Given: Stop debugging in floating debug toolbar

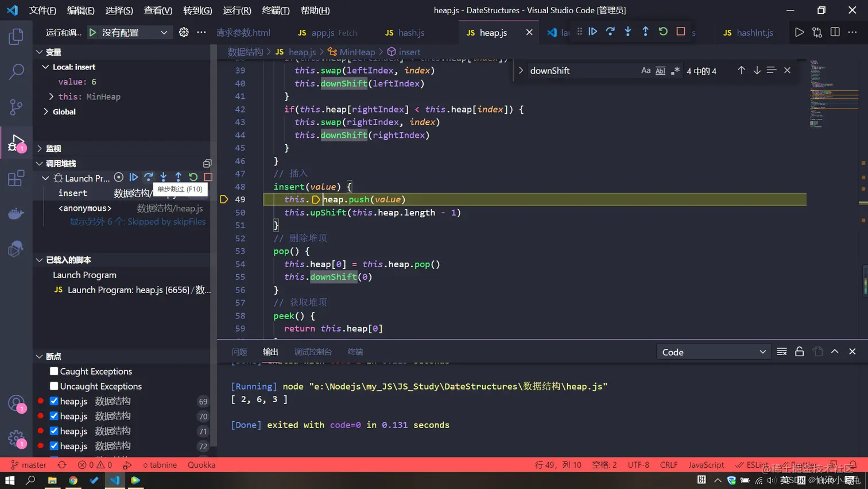Looking at the screenshot, I should coord(681,32).
